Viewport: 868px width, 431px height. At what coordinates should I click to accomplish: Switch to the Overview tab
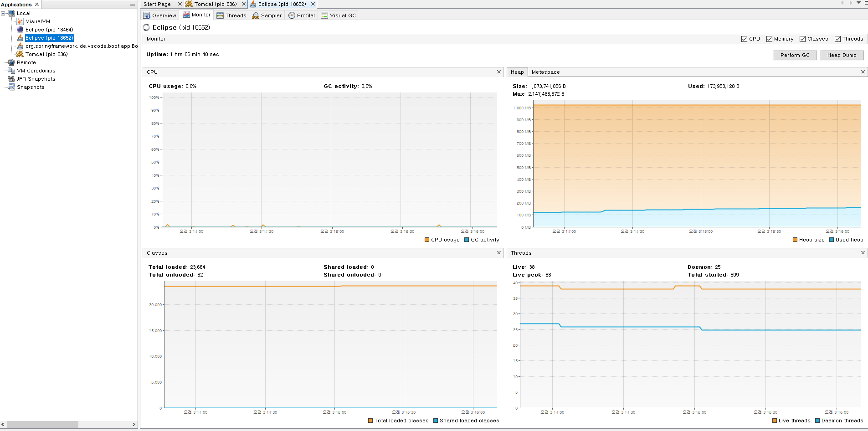159,15
